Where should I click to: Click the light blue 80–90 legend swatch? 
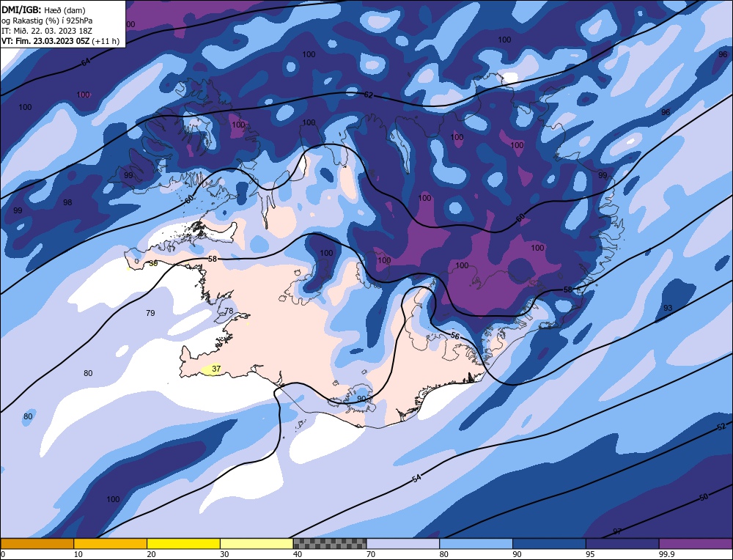click(x=476, y=543)
